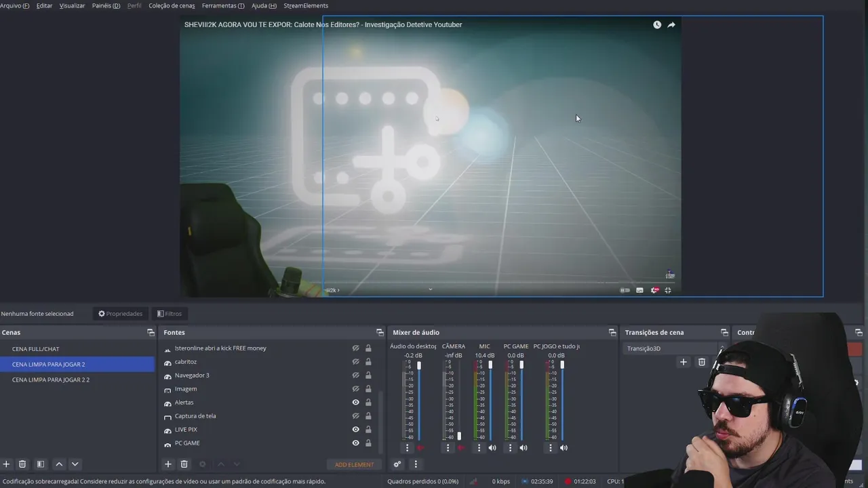Lock the Alertas source with its padlock
868x488 pixels.
[368, 403]
